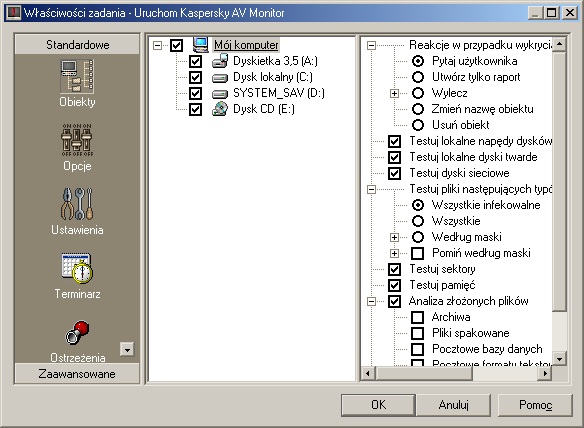Select Wszystkie infekowalne radio button
Screen dimensions: 584x428
coord(418,205)
